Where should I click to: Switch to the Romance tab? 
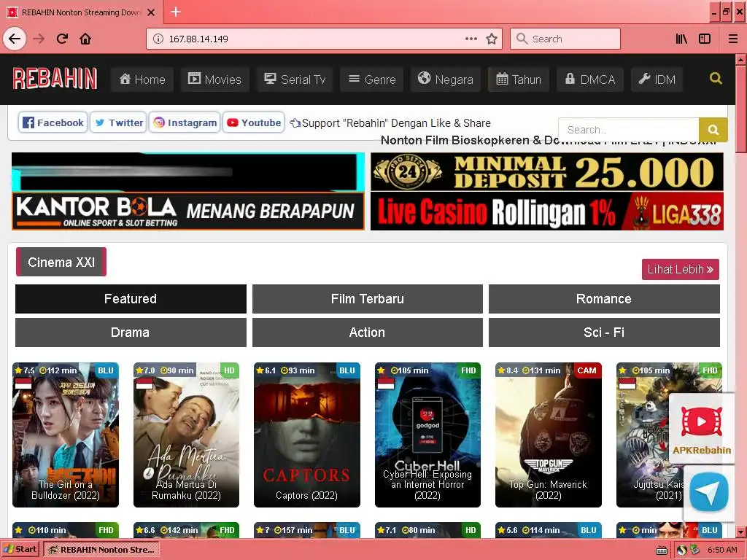pos(604,298)
